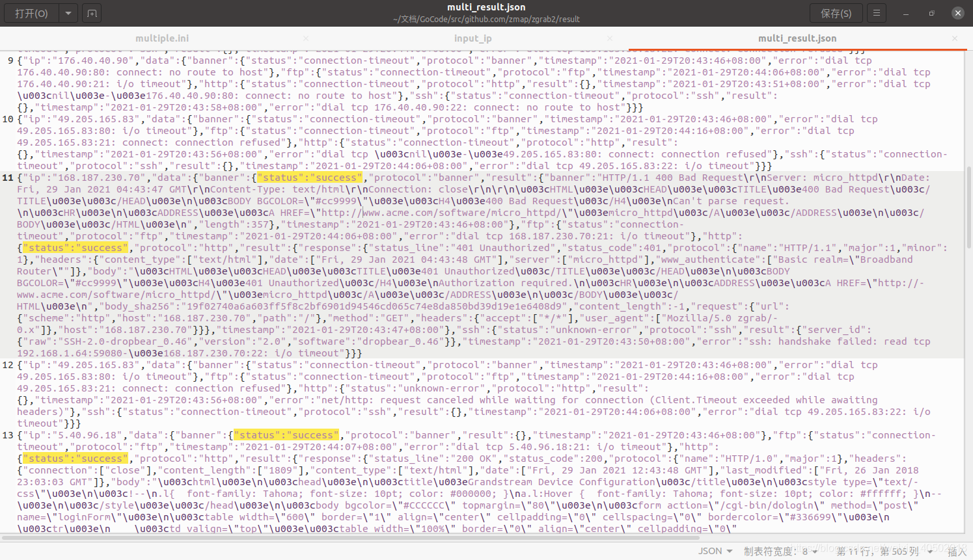Click the highlighted "status":"success" after banner on line 11
This screenshot has width=973, height=560.
(310, 178)
